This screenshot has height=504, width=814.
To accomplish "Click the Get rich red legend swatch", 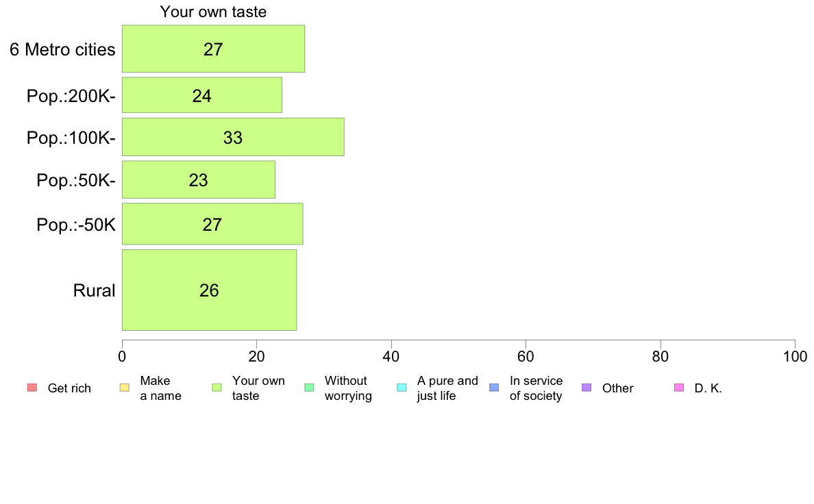I will tap(32, 388).
